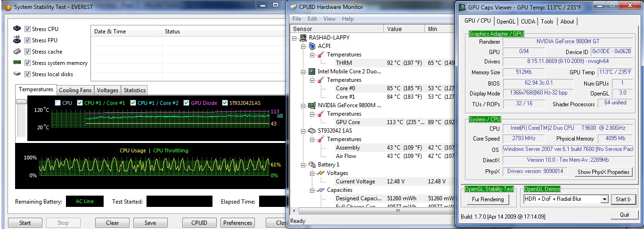The height and width of the screenshot is (229, 644).
Task: Click the Intel Mobile Core 2 Duo processor icon
Action: tap(311, 71)
